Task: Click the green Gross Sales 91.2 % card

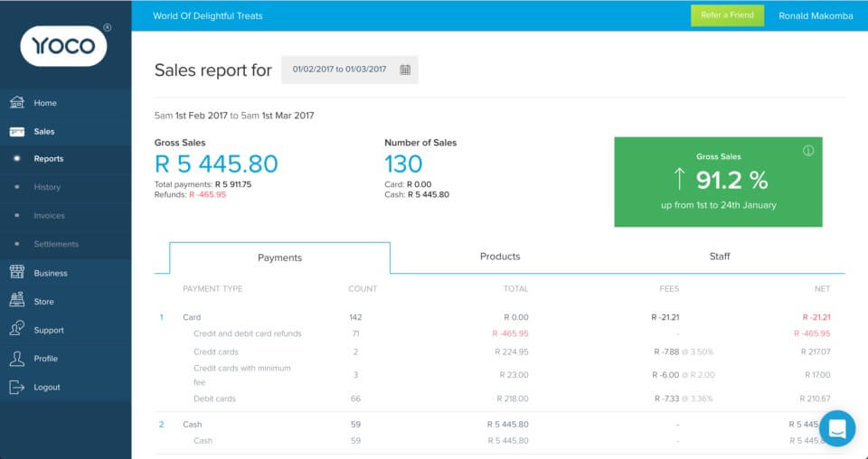Action: pos(718,182)
